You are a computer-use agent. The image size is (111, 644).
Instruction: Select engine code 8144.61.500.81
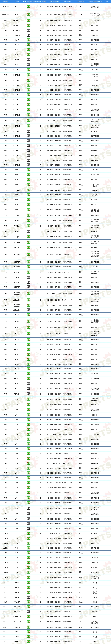click(95, 30)
